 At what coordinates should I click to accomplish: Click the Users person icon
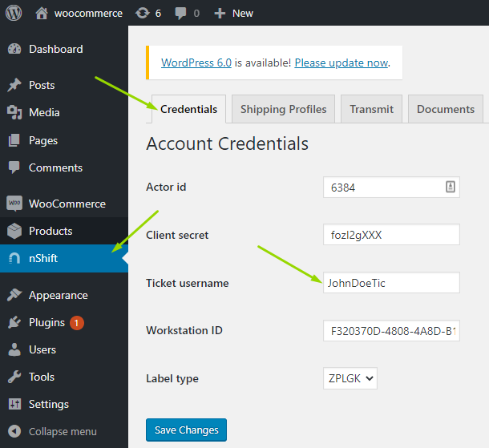pos(14,349)
